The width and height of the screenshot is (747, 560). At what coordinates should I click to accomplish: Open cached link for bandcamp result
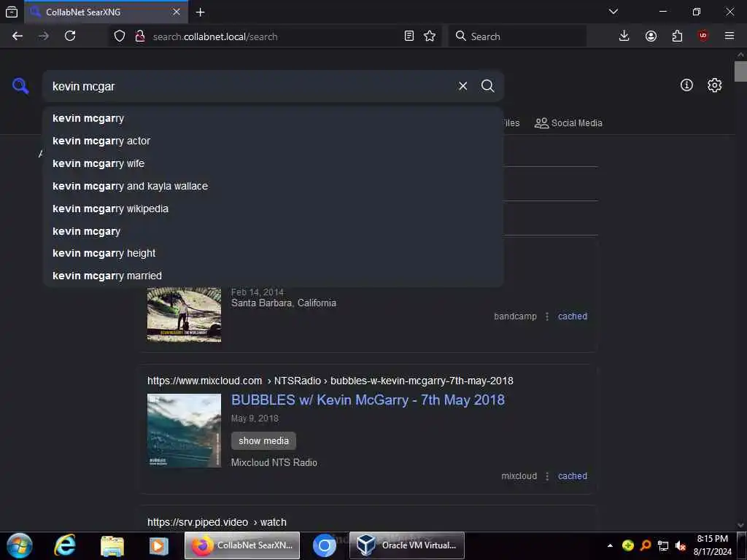[x=573, y=316]
